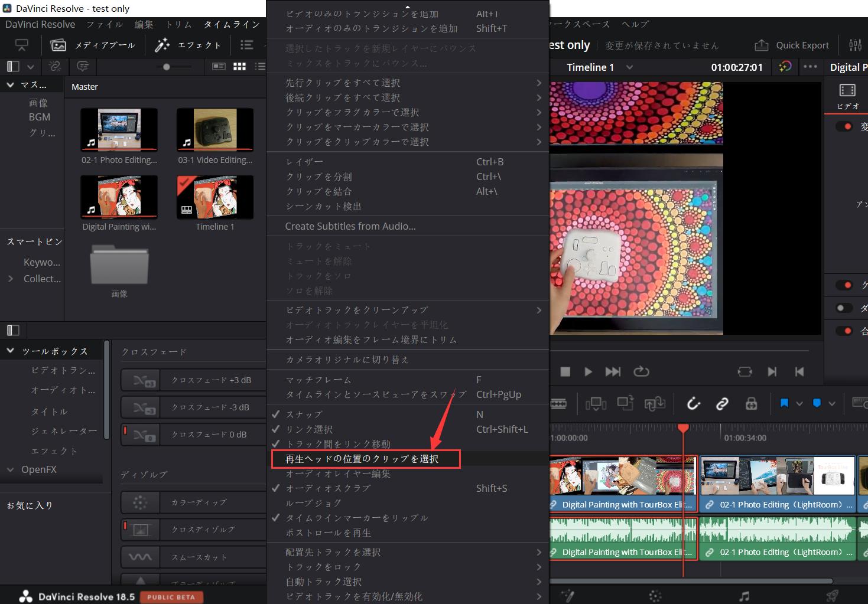Click the match frame viewer icon
Screen dimensions: 868x604
coord(745,372)
